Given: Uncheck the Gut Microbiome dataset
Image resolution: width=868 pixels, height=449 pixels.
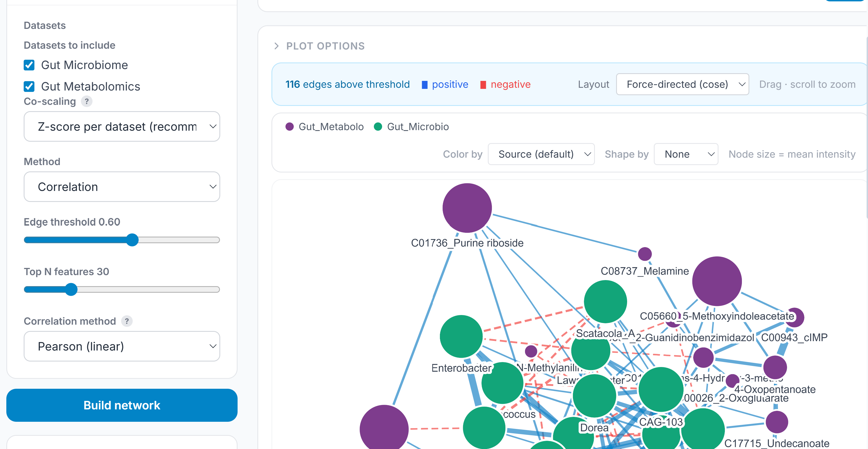Looking at the screenshot, I should point(29,65).
